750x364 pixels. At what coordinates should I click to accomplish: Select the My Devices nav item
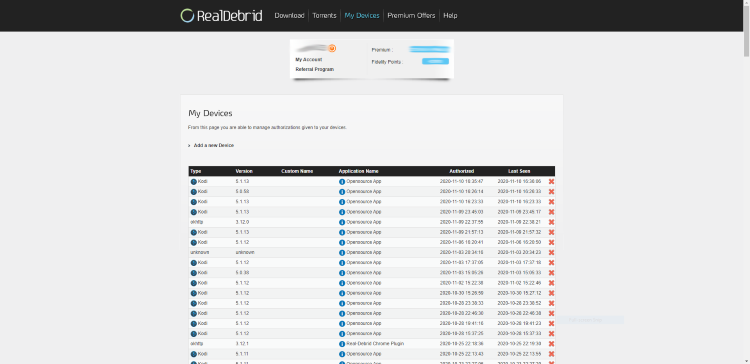(x=362, y=16)
